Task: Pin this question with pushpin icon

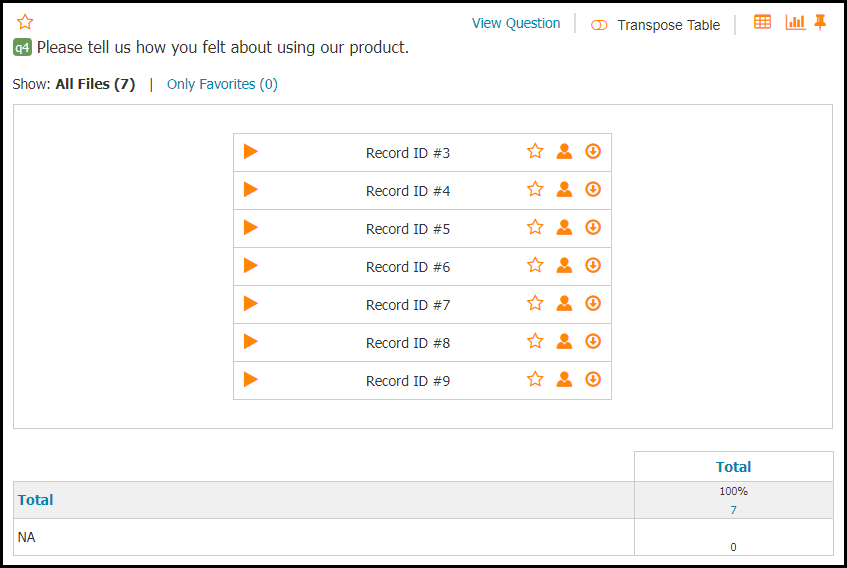Action: pos(820,22)
